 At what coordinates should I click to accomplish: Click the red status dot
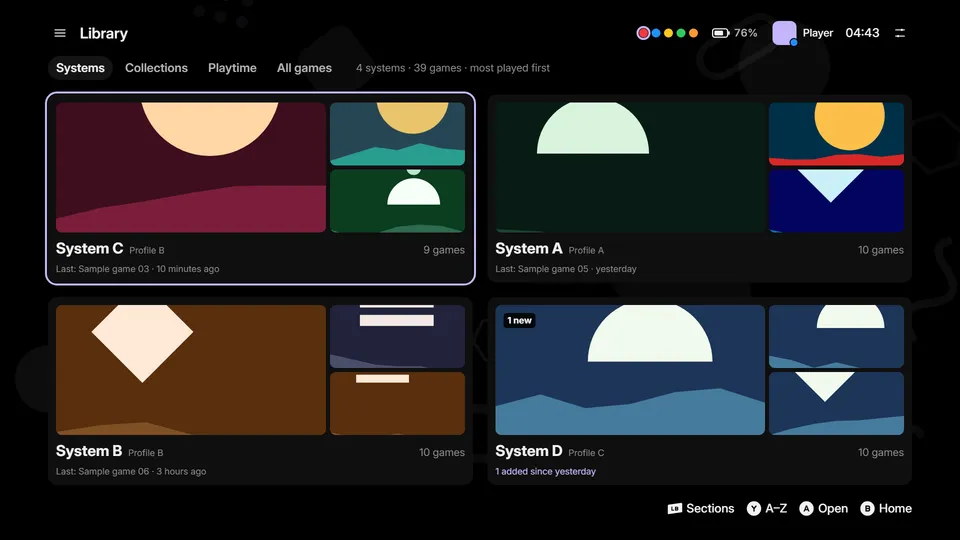point(643,33)
